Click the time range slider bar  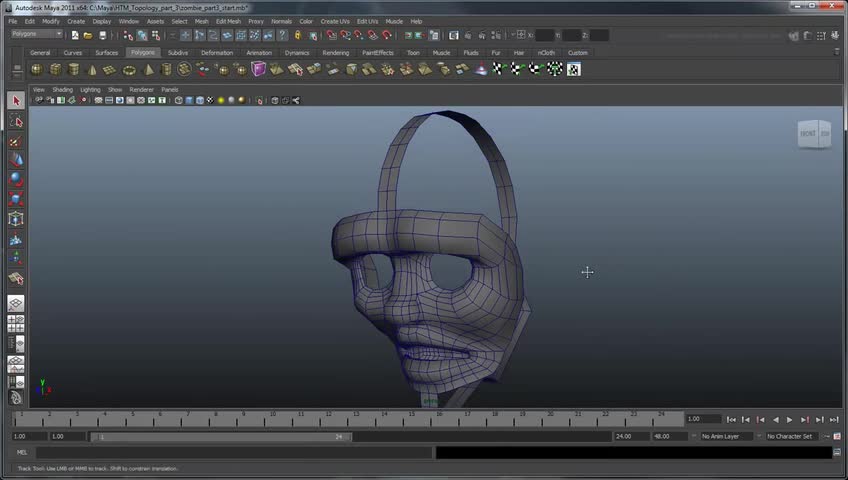pos(220,436)
